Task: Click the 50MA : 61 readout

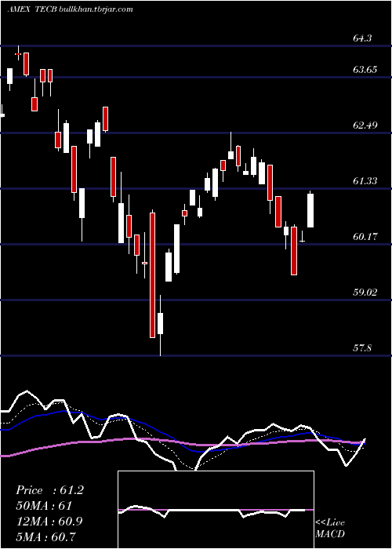Action: pos(44,506)
